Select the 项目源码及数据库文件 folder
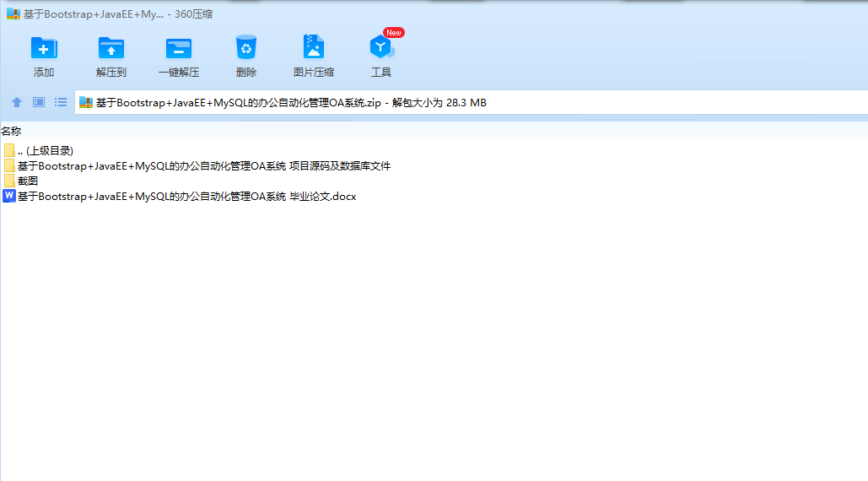Image resolution: width=868 pixels, height=481 pixels. click(197, 166)
